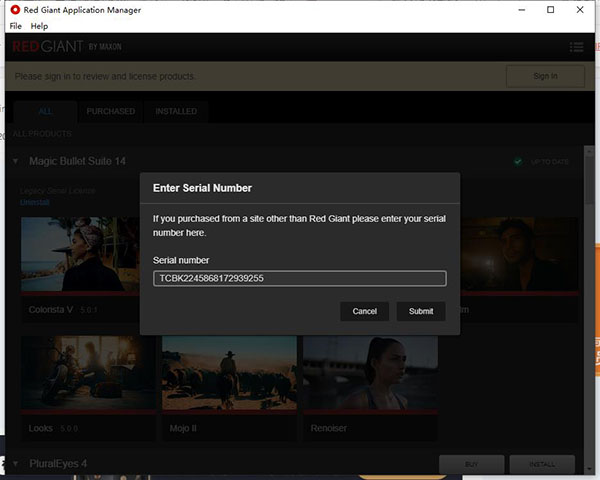Click the INSTALL button for PluralEyes 4
600x480 pixels.
tap(542, 464)
